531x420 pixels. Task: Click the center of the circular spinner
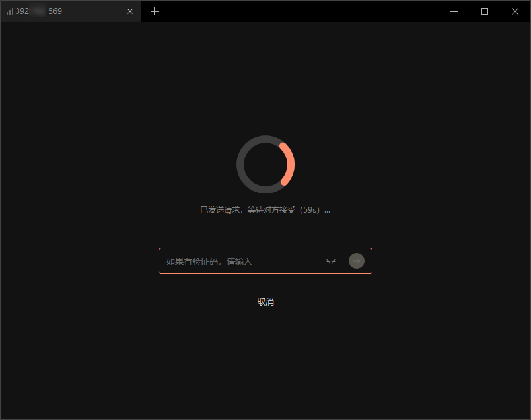point(265,164)
